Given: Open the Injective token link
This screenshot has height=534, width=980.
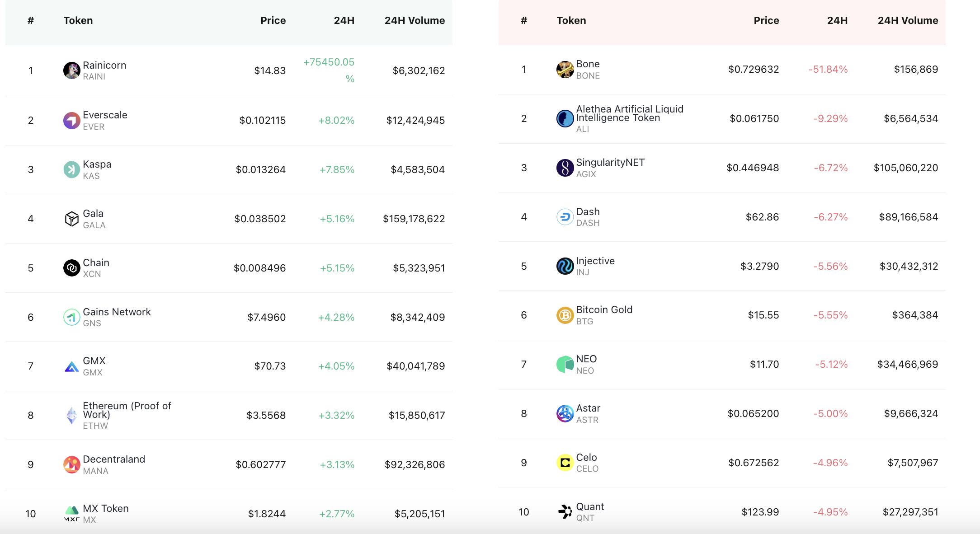Looking at the screenshot, I should pyautogui.click(x=595, y=261).
